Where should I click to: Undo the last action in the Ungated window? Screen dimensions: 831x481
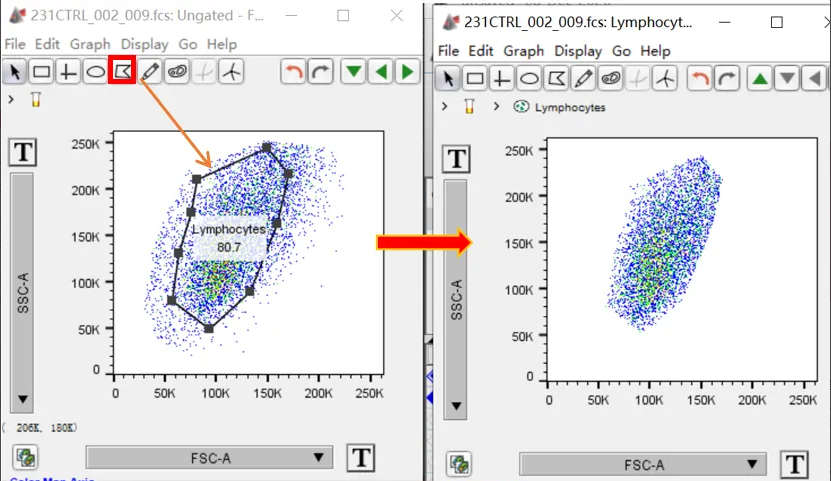pyautogui.click(x=293, y=72)
